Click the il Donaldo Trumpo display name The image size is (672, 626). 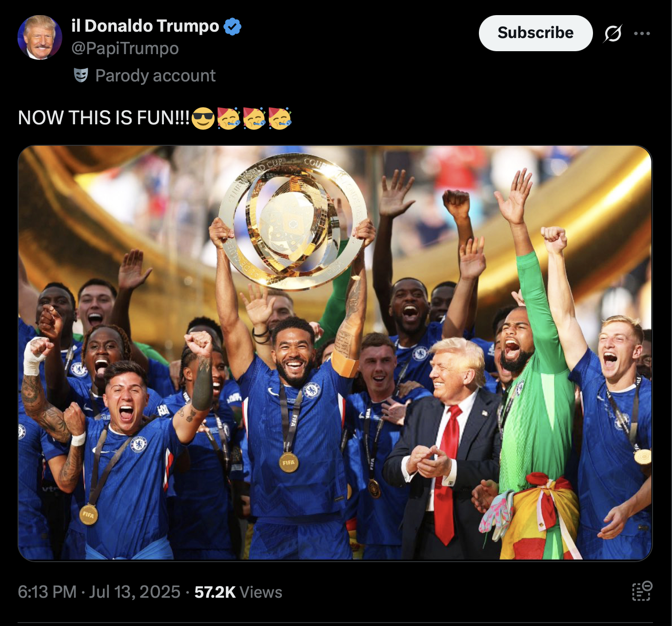(x=145, y=26)
